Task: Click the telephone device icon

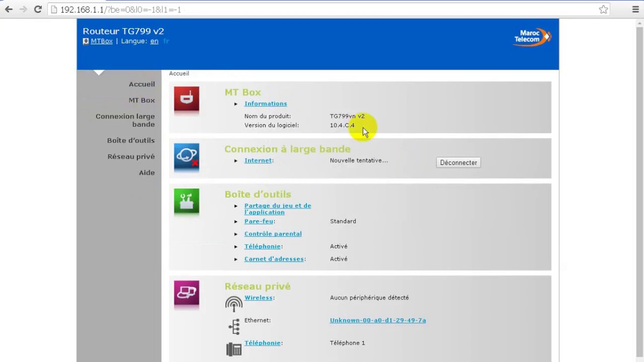Action: (x=234, y=349)
